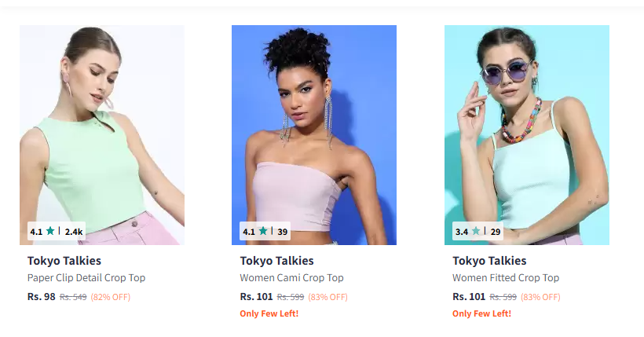Select the Paper Clip Detail Crop Top title
The image size is (644, 337).
[x=86, y=278]
